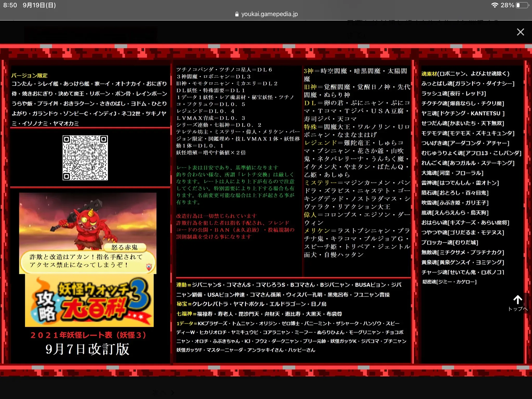
Task: Tap the バージョン限定 yellow heading
Action: [x=29, y=76]
